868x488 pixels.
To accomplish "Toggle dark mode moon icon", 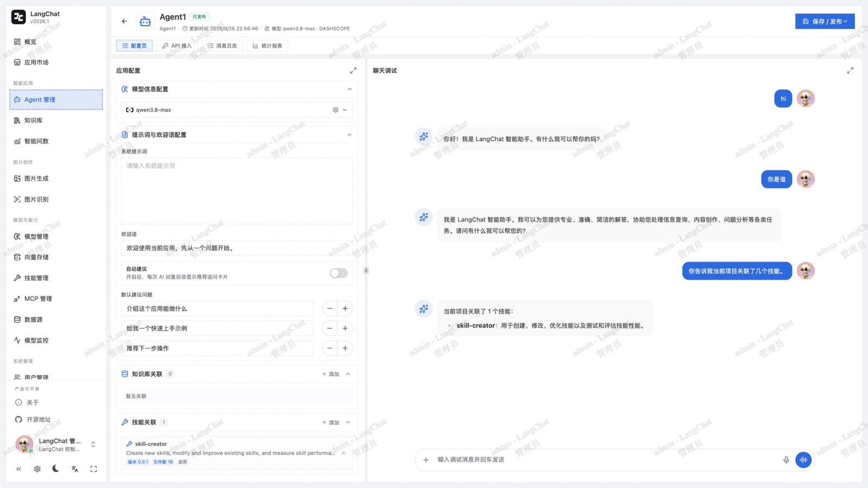I will tap(56, 468).
